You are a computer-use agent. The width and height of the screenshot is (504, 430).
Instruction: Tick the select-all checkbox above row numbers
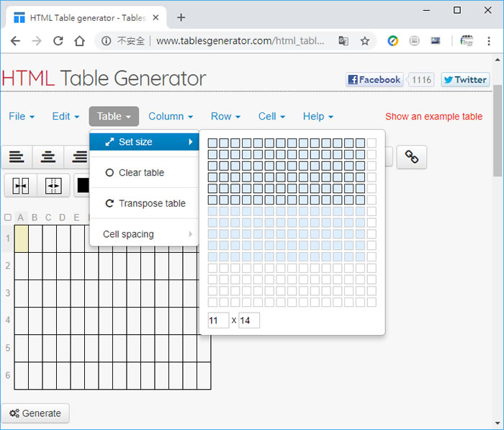(7, 218)
